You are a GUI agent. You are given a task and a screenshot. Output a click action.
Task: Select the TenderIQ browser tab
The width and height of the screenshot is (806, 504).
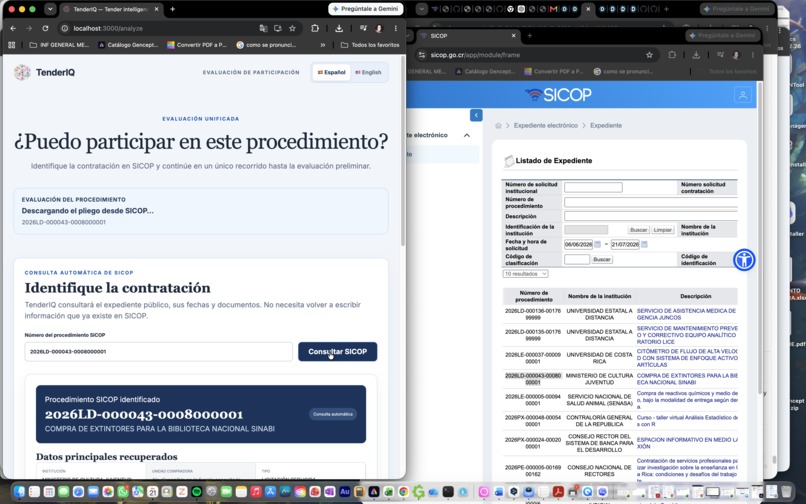point(111,9)
